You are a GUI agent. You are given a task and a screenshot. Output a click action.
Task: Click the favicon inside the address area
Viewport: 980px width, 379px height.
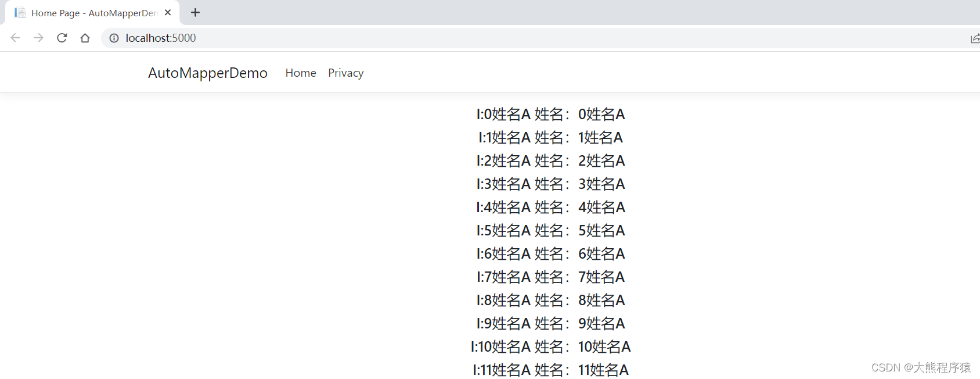click(114, 38)
